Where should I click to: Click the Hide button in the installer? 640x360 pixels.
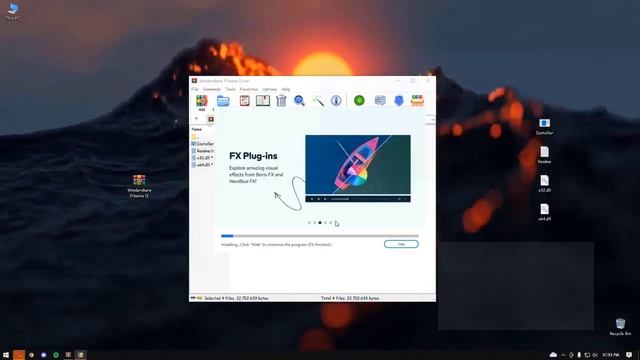point(401,244)
